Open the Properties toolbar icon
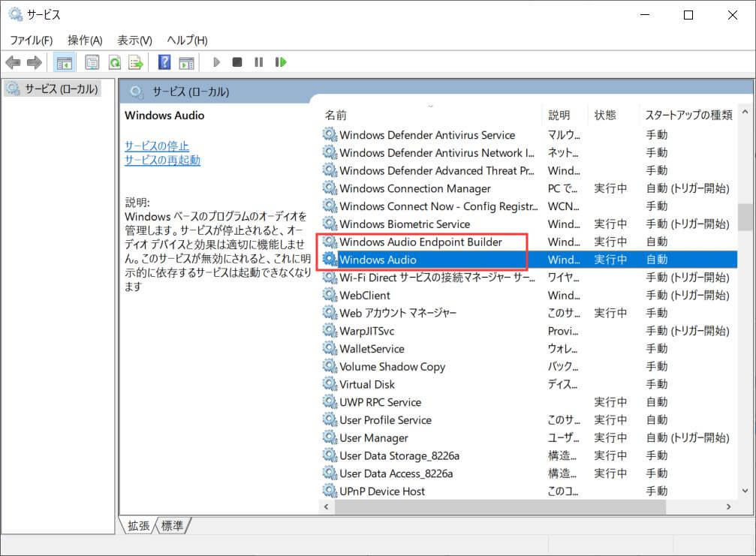Screen dimensions: 756x556 pyautogui.click(x=92, y=62)
